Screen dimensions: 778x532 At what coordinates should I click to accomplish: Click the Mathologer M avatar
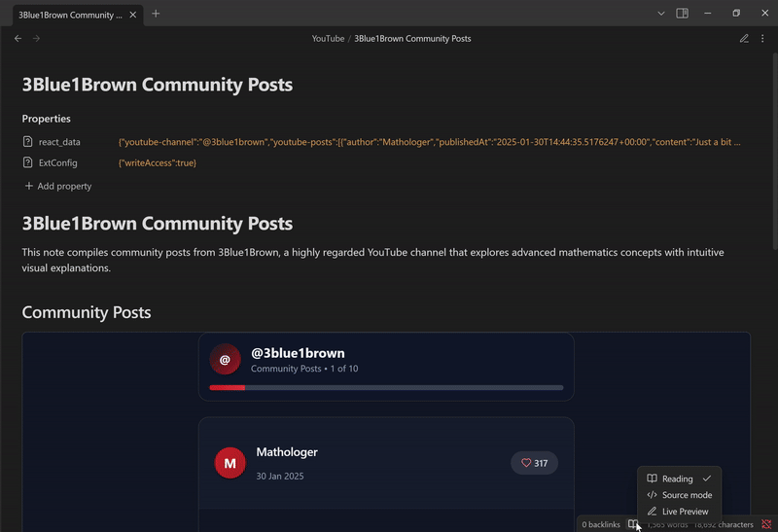point(230,463)
